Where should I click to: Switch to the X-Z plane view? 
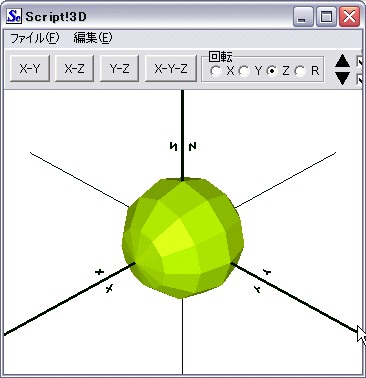click(74, 69)
